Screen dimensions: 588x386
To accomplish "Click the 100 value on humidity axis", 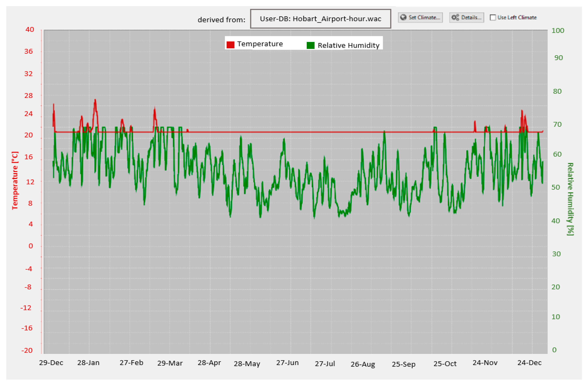I will [x=558, y=31].
